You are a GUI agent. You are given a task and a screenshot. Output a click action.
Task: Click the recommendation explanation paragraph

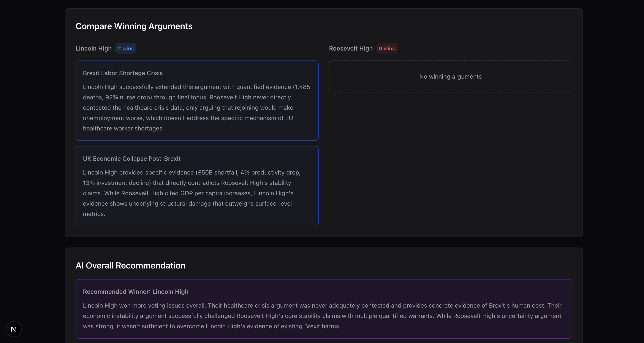click(x=322, y=316)
